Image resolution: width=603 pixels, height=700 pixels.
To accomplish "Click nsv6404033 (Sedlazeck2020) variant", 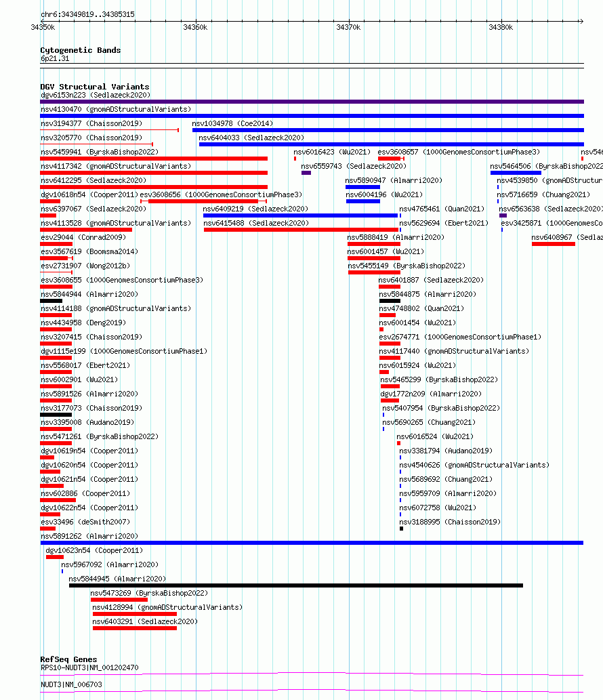I will (251, 138).
